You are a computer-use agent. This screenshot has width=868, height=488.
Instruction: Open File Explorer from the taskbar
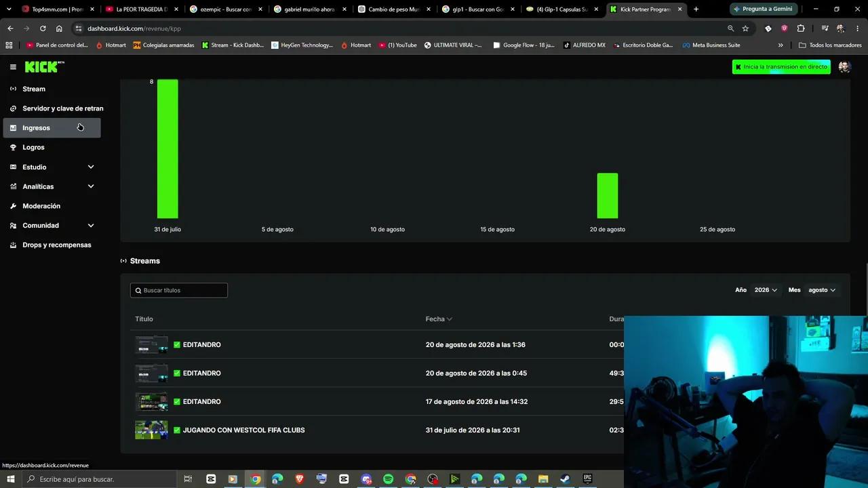click(543, 479)
